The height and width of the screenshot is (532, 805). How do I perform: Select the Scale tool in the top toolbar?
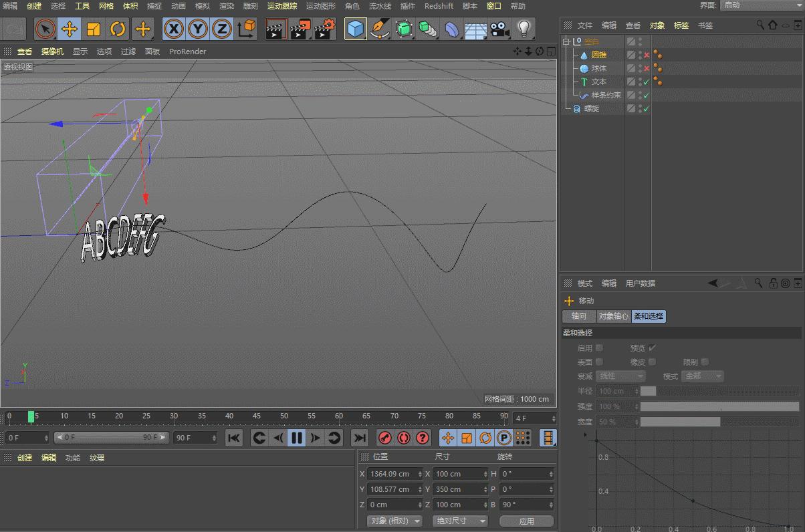(94, 29)
